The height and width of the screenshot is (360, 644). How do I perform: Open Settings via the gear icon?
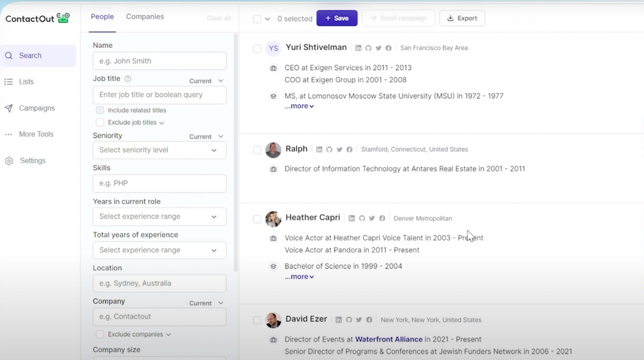9,161
